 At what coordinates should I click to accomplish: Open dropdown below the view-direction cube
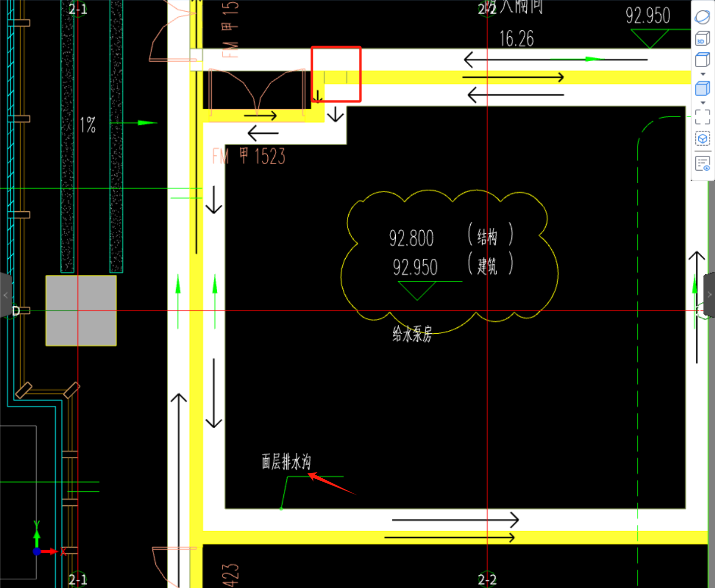[703, 74]
